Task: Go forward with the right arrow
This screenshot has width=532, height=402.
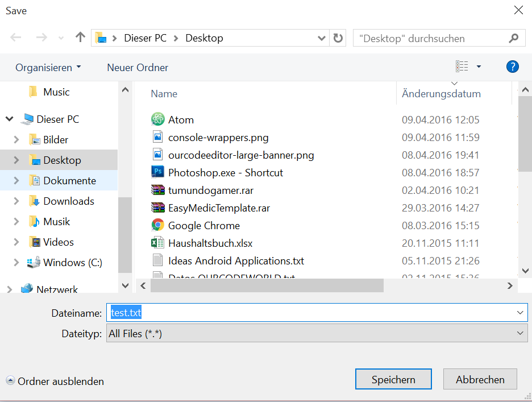Action: tap(41, 38)
